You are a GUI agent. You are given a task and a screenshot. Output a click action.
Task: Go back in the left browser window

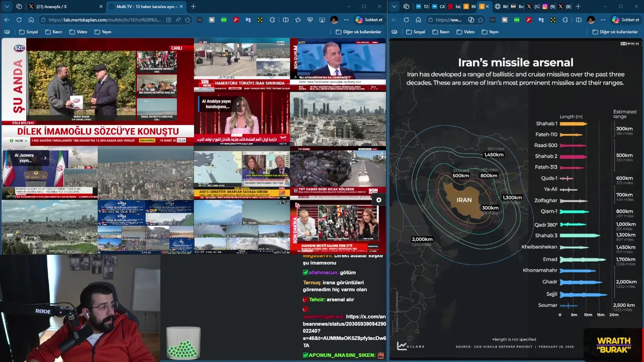tap(7, 20)
